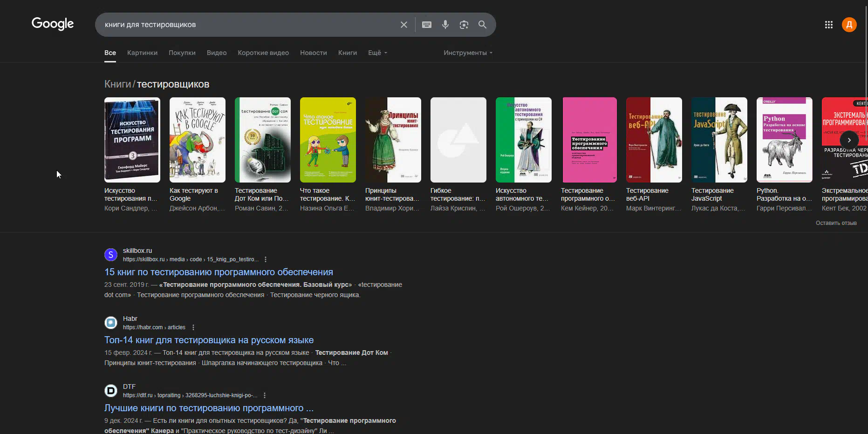868x434 pixels.
Task: Open the habr.com articles URL breadcrumb
Action: coord(154,327)
